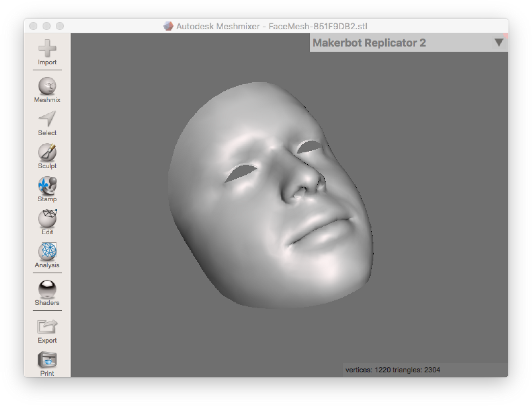Minimize the Meshmixer window
Screen dimensions: 532x406
click(x=47, y=26)
